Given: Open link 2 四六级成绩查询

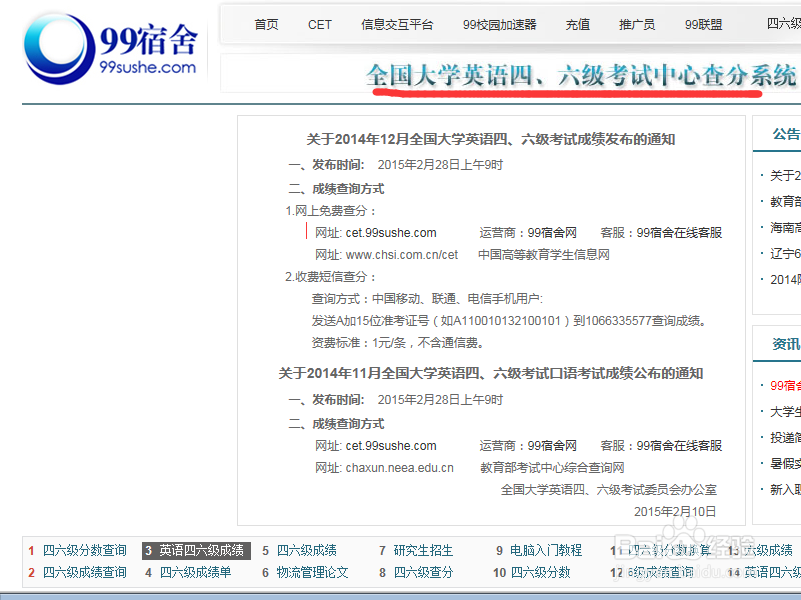Looking at the screenshot, I should point(84,572).
